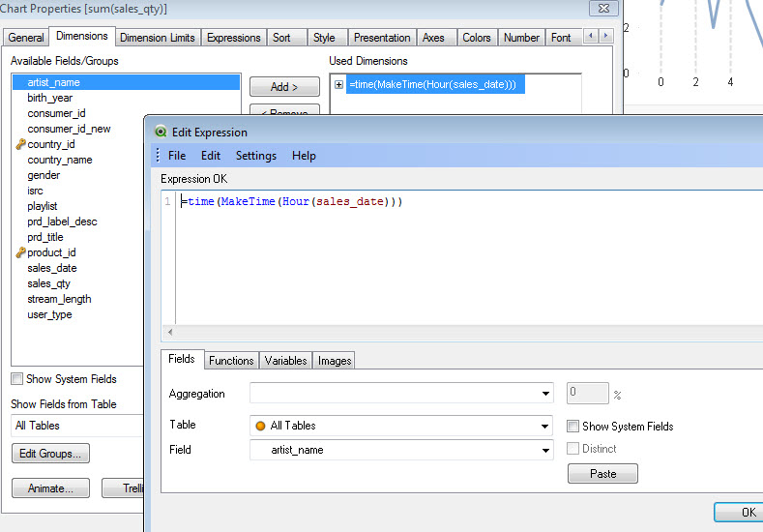Select gender field
This screenshot has width=763, height=532.
44,175
